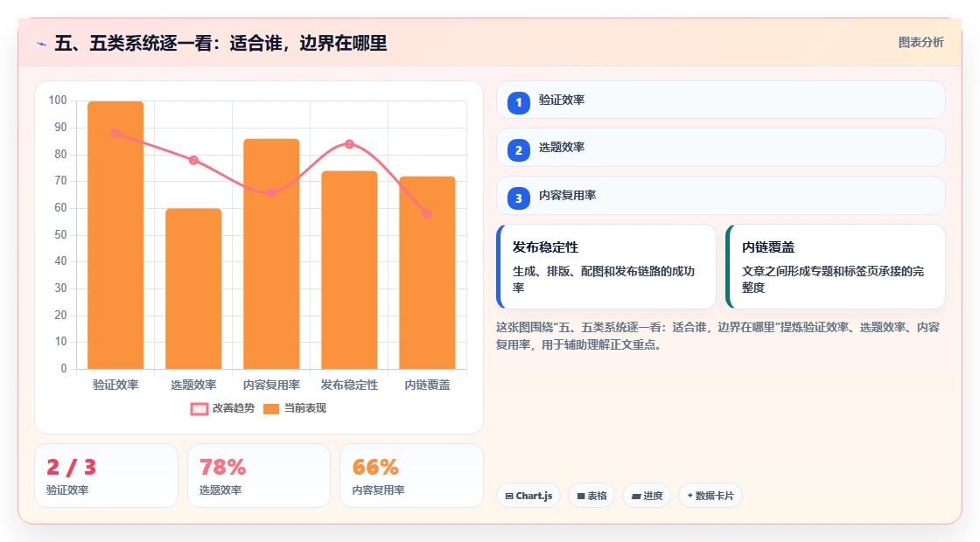Click the 选题效率 orange bar

(193, 289)
